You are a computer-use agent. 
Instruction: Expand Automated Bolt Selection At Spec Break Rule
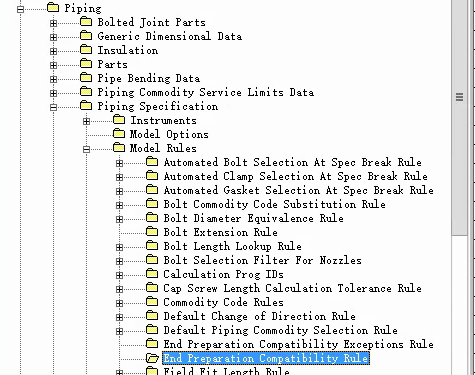pyautogui.click(x=119, y=163)
